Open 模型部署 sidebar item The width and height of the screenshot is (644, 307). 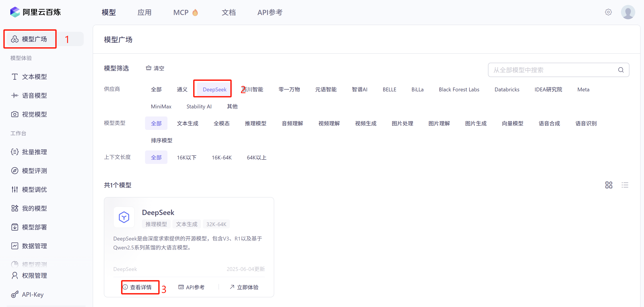point(34,227)
